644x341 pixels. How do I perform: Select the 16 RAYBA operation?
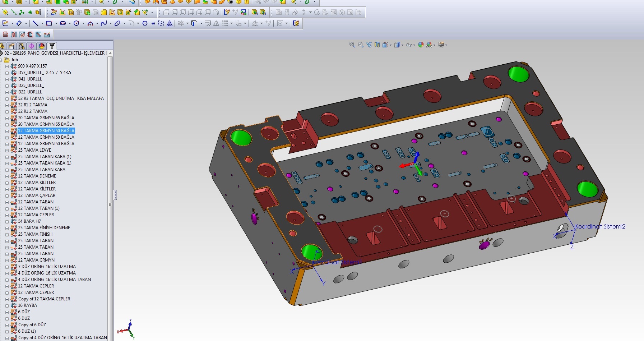pyautogui.click(x=27, y=305)
